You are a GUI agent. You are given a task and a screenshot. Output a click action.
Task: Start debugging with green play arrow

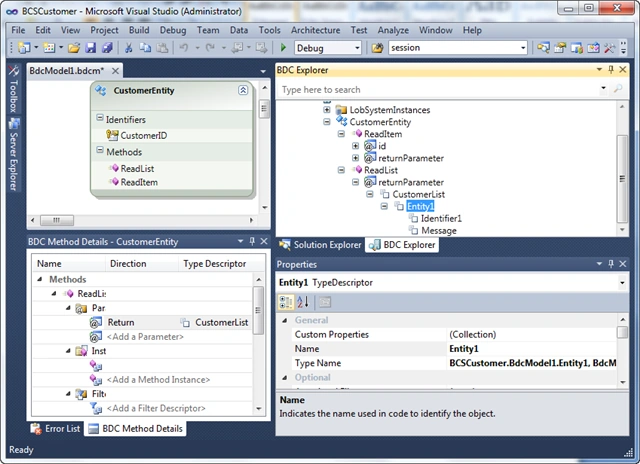click(283, 48)
